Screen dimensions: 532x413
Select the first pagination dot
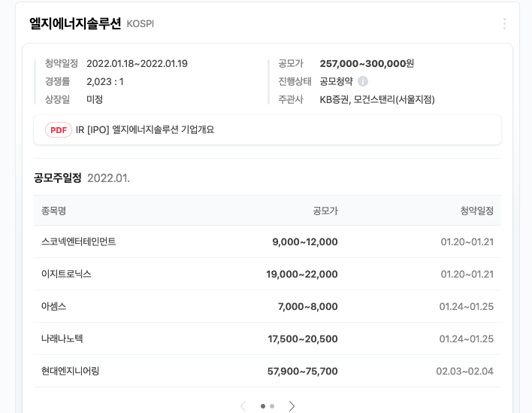tap(262, 406)
